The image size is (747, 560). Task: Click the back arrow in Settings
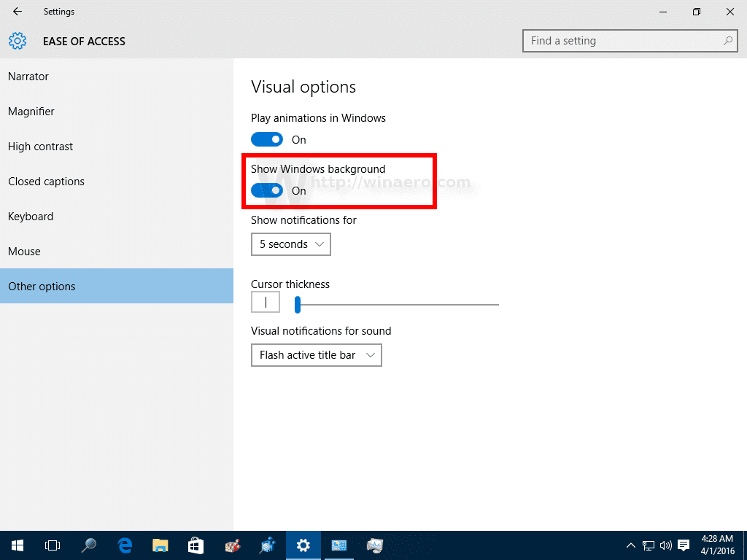point(18,12)
